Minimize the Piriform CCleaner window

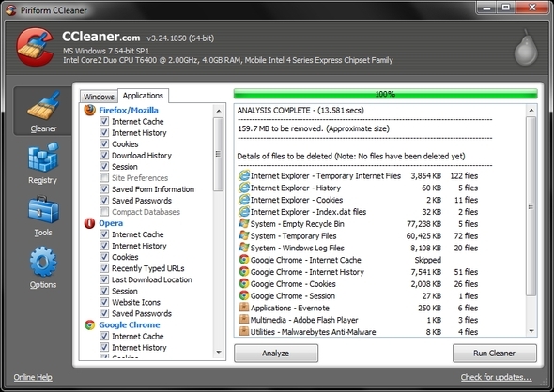486,8
